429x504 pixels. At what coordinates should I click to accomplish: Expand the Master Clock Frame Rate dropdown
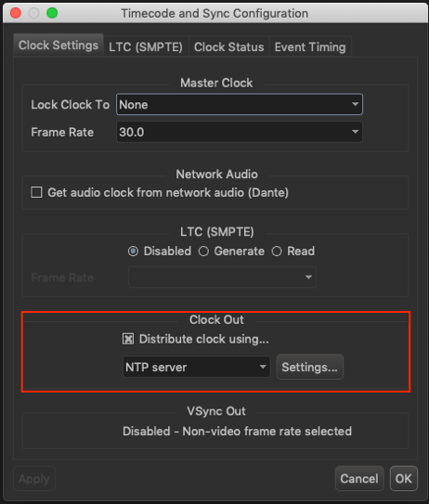click(240, 132)
